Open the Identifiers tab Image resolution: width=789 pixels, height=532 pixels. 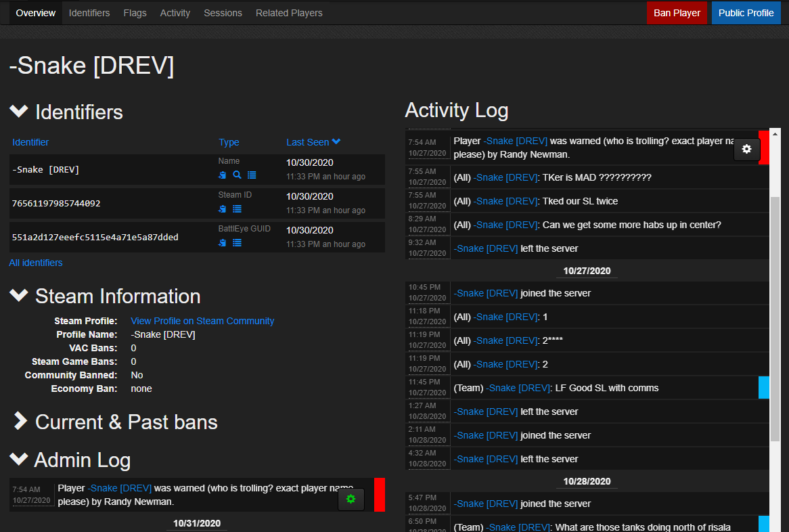click(x=89, y=13)
